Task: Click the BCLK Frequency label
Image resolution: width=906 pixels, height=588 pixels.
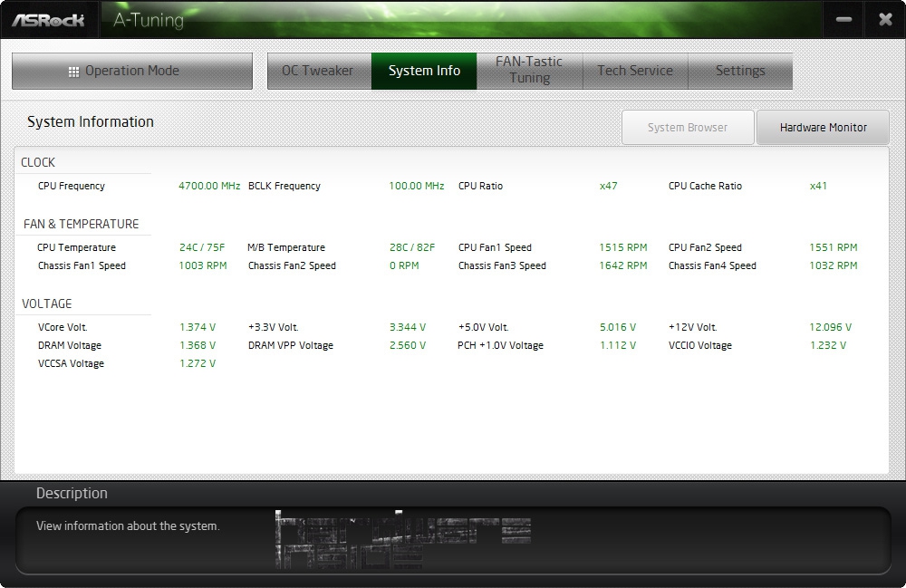Action: (x=284, y=186)
